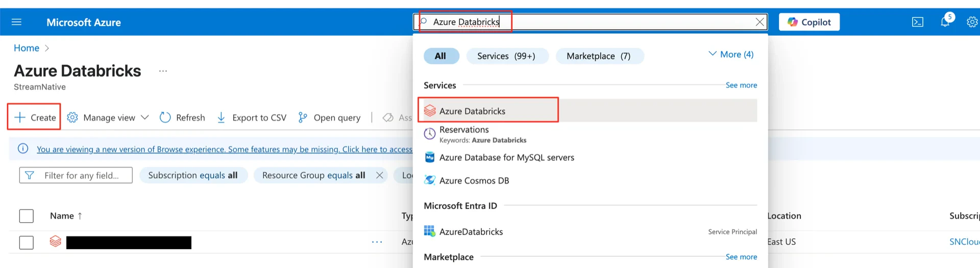This screenshot has height=268, width=980.
Task: Check the Databricks workspace row checkbox
Action: 27,243
